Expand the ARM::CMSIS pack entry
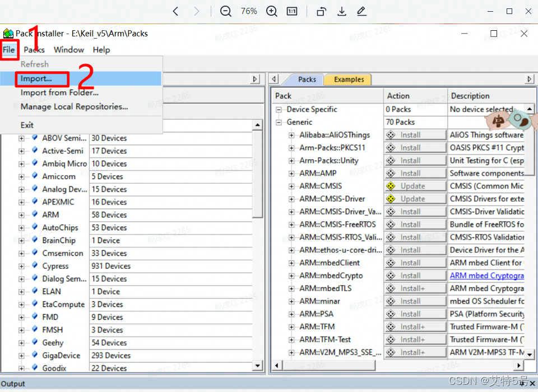Viewport: 538px width, 392px height. coord(291,186)
